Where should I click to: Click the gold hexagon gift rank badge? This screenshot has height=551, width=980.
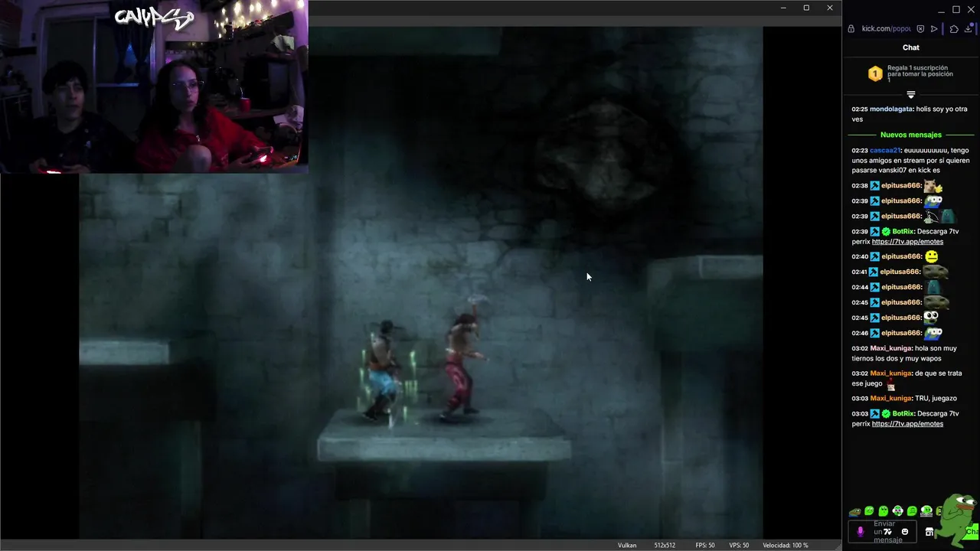click(875, 73)
